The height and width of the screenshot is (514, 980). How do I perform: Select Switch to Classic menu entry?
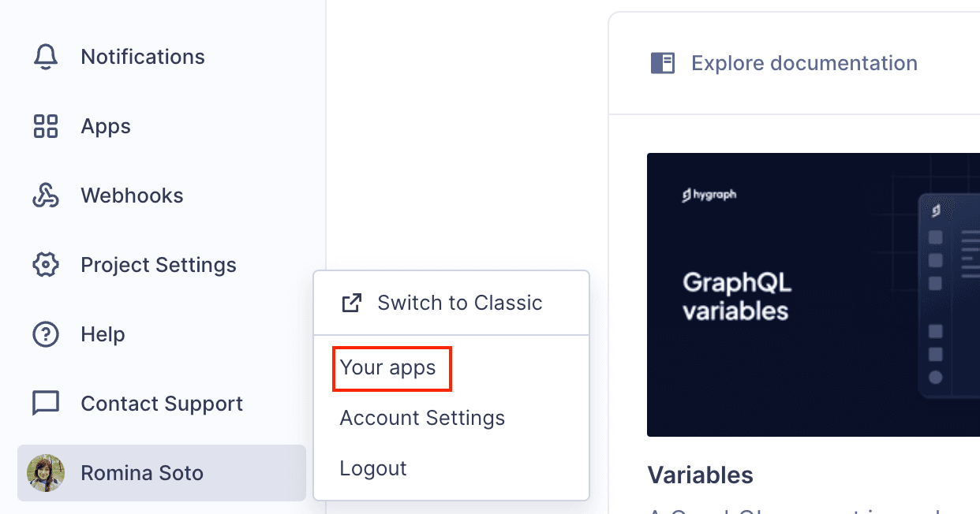coord(460,303)
